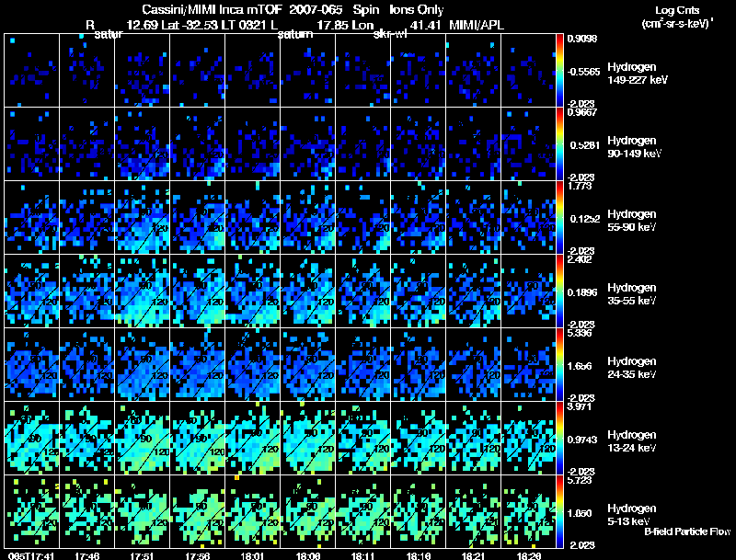Click the 18:16 time label
Image resolution: width=736 pixels, height=560 pixels.
coord(419,556)
